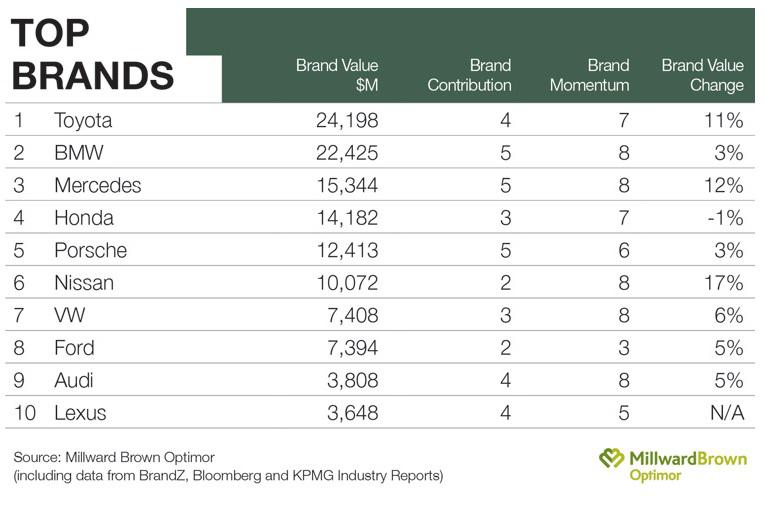Click the VW brand name

69,316
